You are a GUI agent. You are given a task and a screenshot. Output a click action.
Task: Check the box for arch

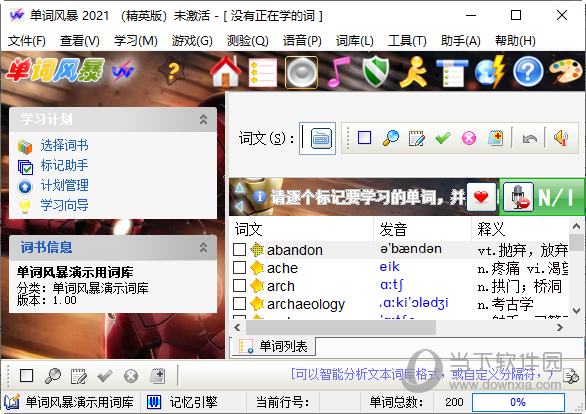pos(239,285)
